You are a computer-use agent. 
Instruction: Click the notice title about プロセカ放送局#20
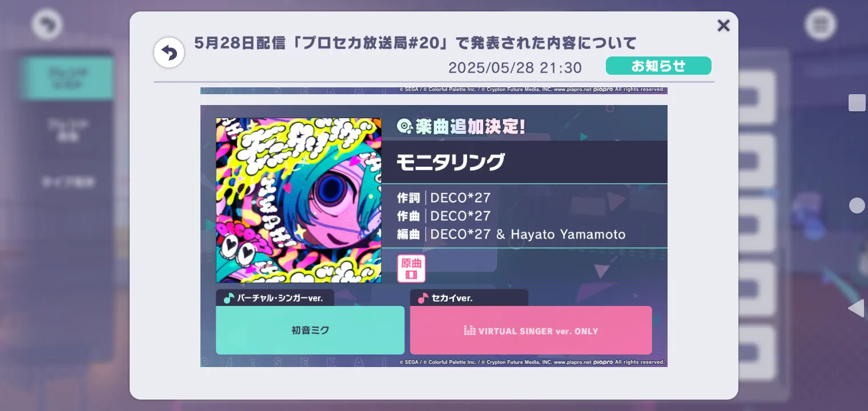coord(415,43)
